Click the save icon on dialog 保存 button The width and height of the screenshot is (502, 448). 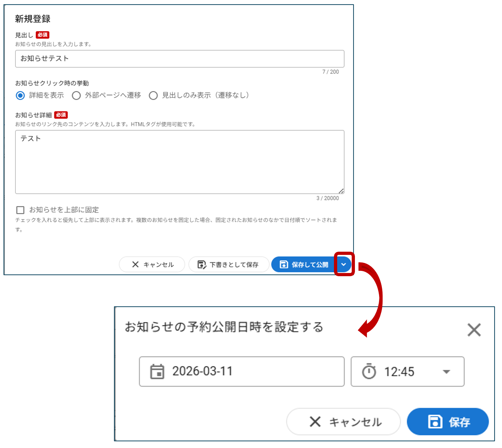435,422
